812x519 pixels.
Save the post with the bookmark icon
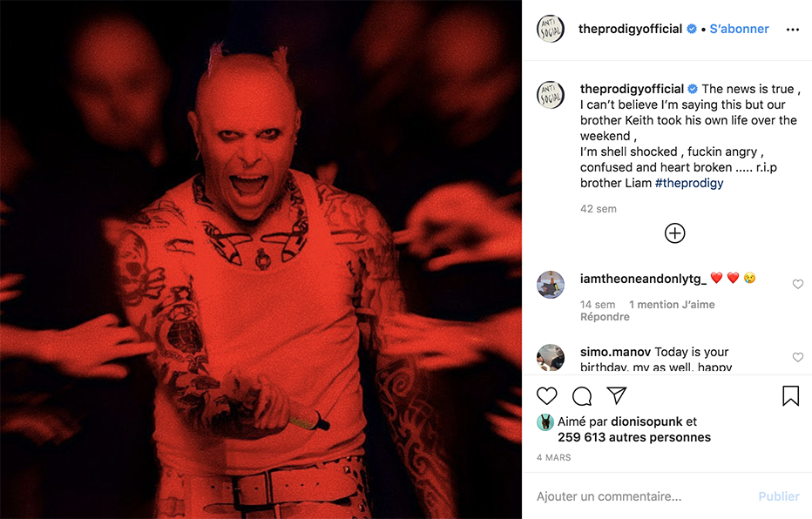[791, 396]
